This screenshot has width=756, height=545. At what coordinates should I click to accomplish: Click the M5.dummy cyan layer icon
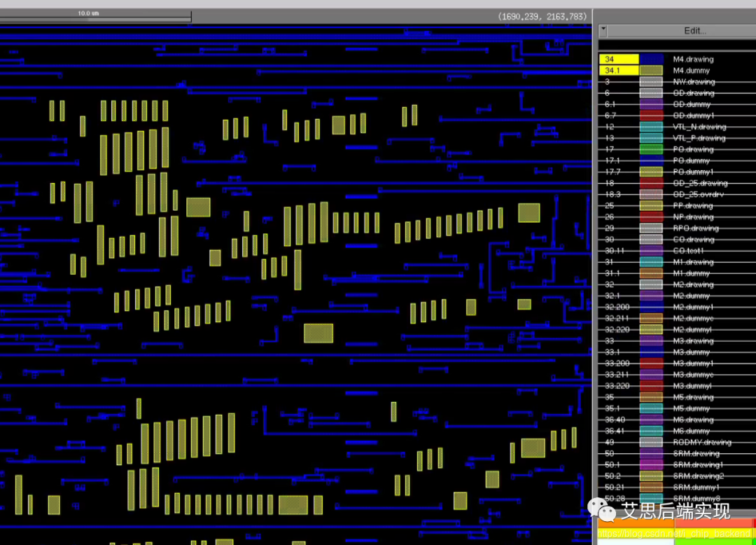click(651, 408)
